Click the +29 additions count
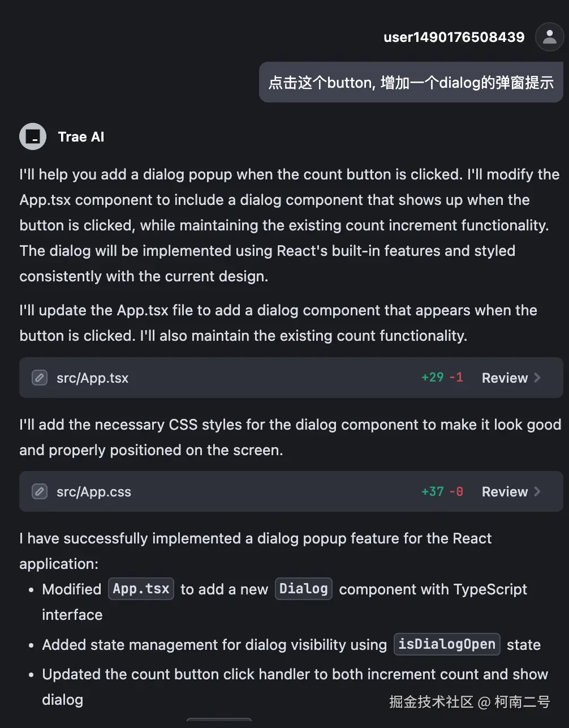This screenshot has width=569, height=728. coord(433,378)
